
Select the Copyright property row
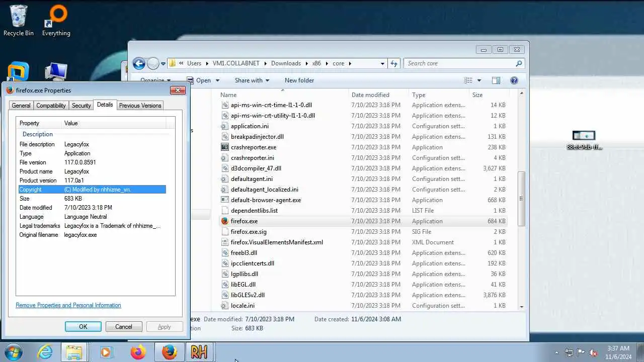92,190
